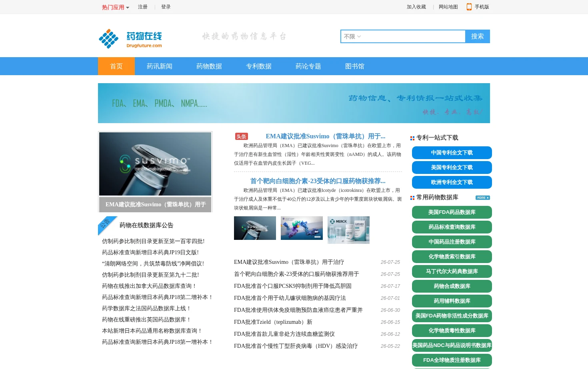588x369 pixels.
Task: Open news 首个靶向白细胞介素-23受体 in list
Action: click(x=296, y=274)
